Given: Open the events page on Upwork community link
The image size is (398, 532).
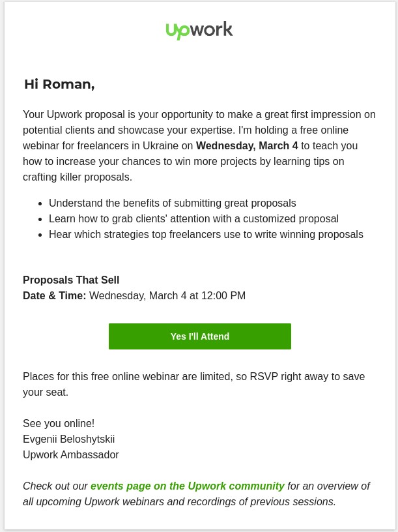Looking at the screenshot, I should pyautogui.click(x=187, y=486).
